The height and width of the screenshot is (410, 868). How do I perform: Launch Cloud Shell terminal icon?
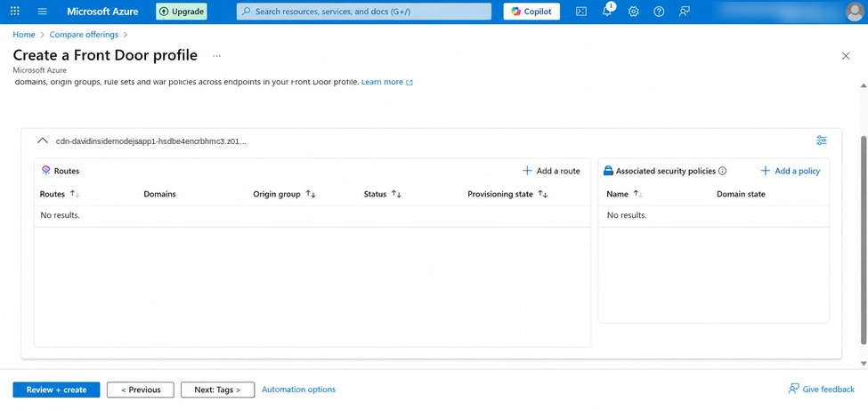pos(581,11)
